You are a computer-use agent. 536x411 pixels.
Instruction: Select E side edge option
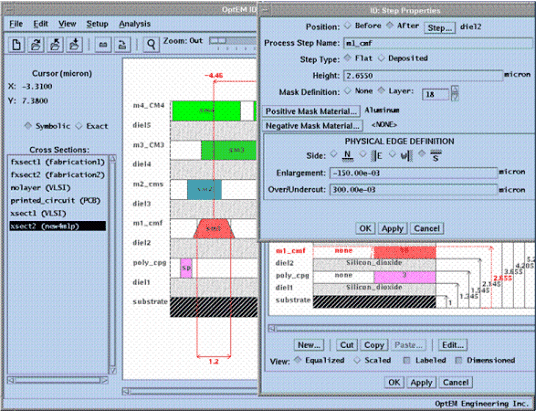(363, 154)
